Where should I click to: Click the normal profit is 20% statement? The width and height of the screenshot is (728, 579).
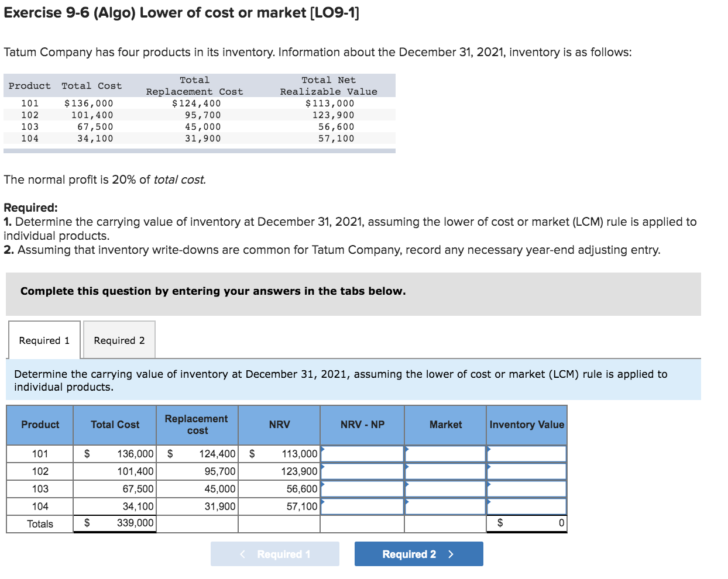105,180
